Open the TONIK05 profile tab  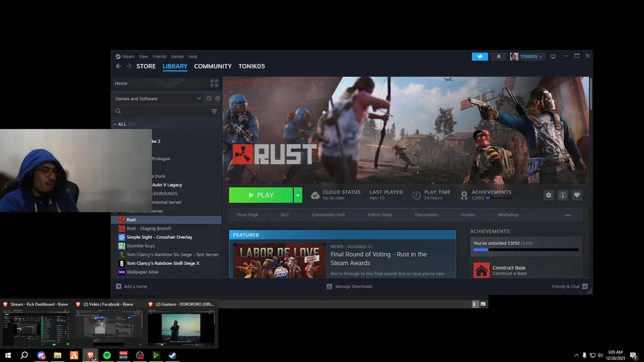(252, 66)
